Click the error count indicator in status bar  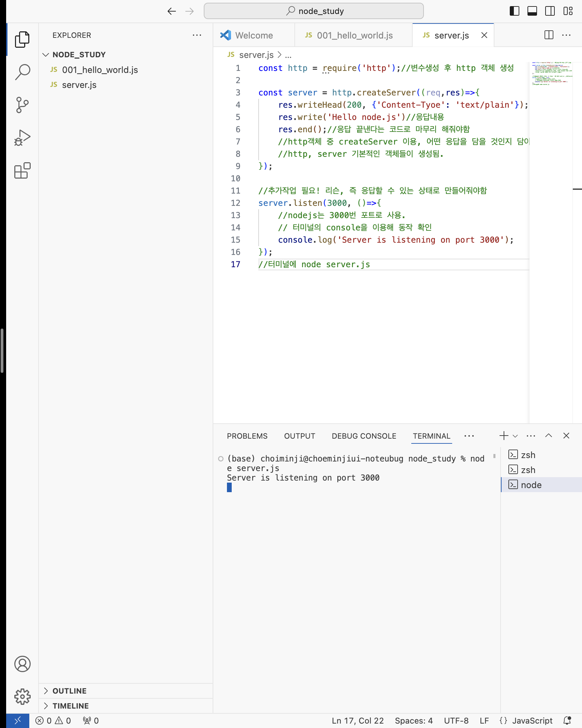(43, 721)
